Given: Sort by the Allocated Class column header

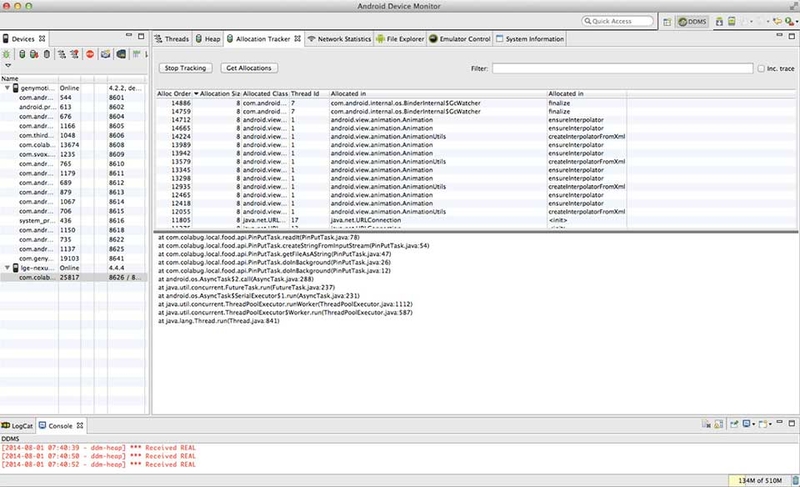Looking at the screenshot, I should 265,94.
